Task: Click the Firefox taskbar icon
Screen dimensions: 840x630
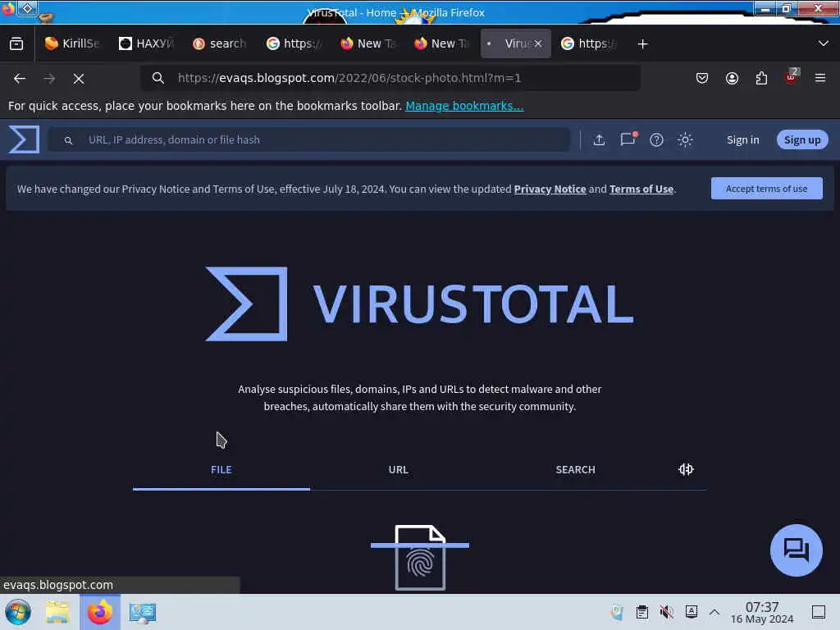Action: (100, 612)
